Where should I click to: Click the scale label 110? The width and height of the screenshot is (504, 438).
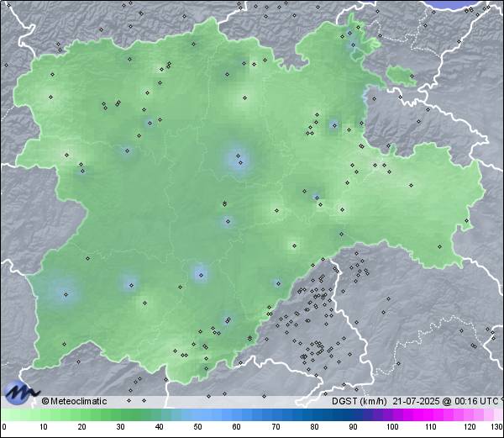pos(431,427)
